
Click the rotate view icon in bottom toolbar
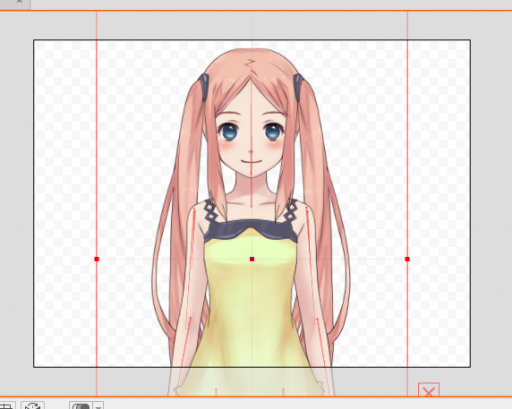point(33,406)
